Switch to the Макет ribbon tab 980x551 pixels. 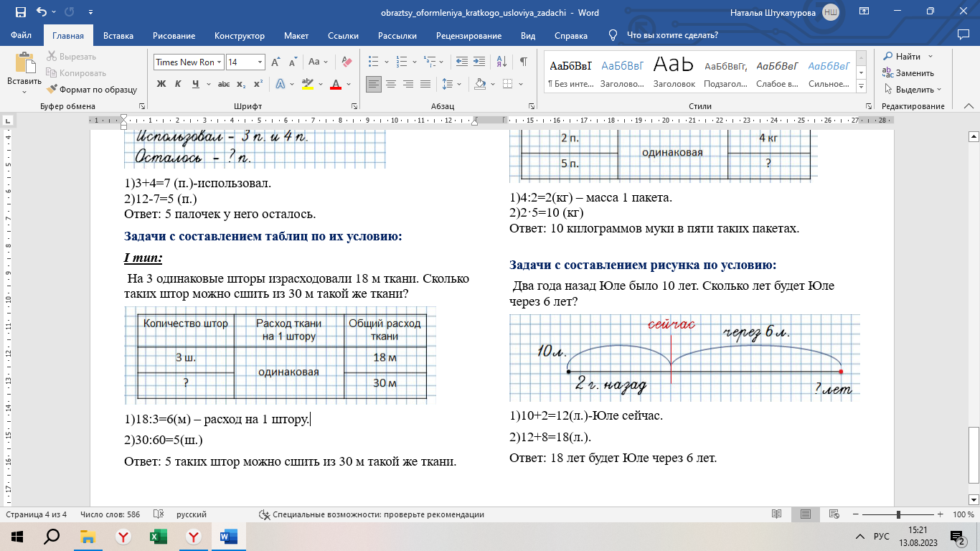point(296,35)
